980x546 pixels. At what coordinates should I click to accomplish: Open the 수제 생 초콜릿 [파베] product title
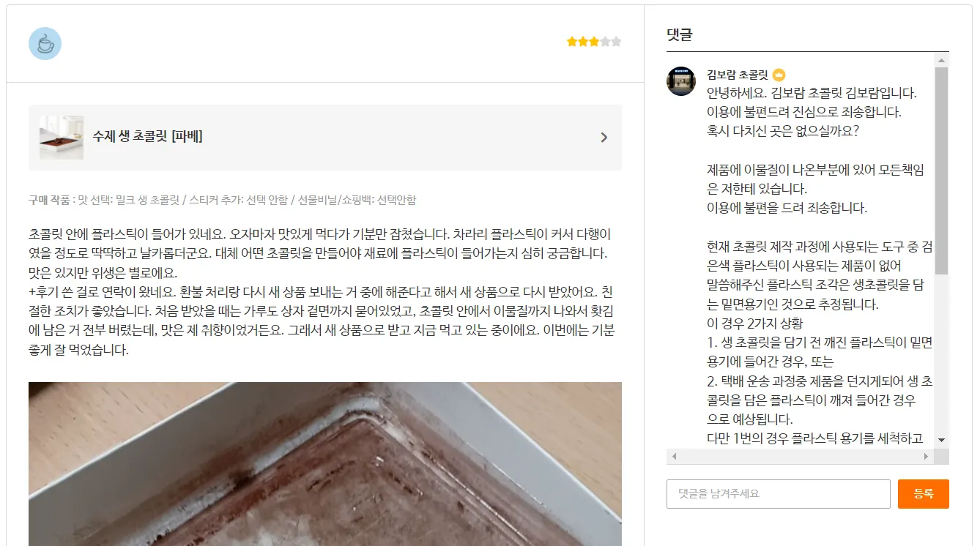point(147,136)
